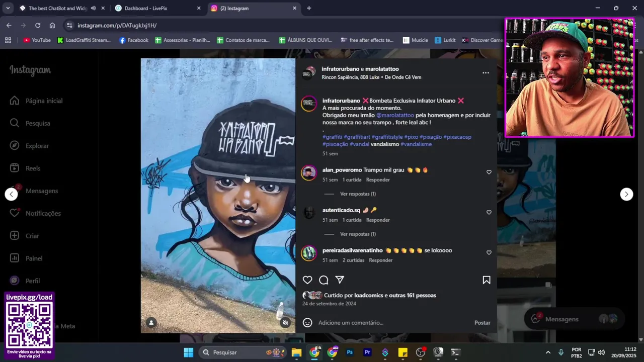Open alan_poveromo's profile avatar
Screen dimensions: 644x362
[308, 172]
